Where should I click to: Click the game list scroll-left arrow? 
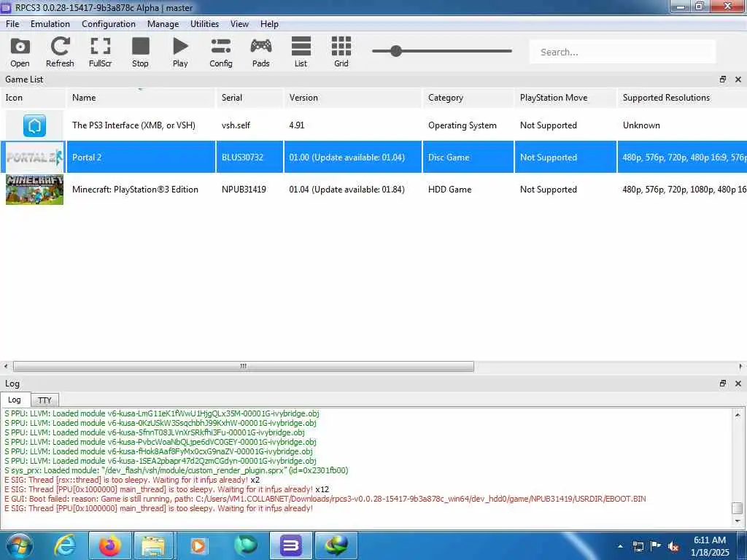(6, 366)
